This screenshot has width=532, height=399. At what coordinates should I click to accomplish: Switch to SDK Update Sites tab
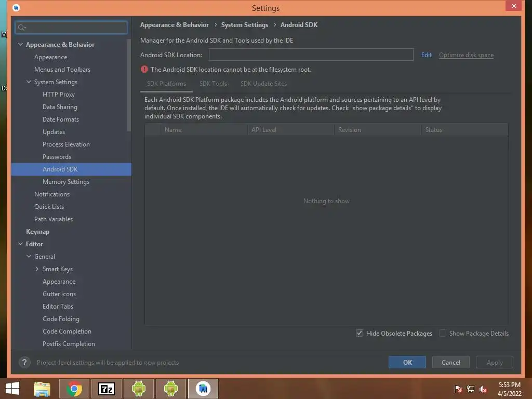[x=263, y=84]
